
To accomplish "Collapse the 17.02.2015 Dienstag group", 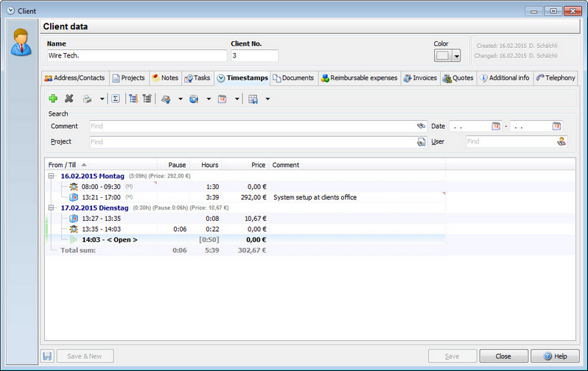I will tap(51, 208).
